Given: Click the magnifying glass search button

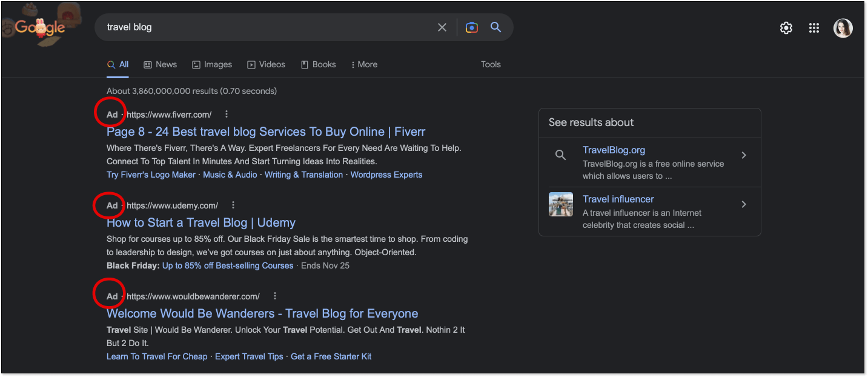Looking at the screenshot, I should tap(496, 27).
